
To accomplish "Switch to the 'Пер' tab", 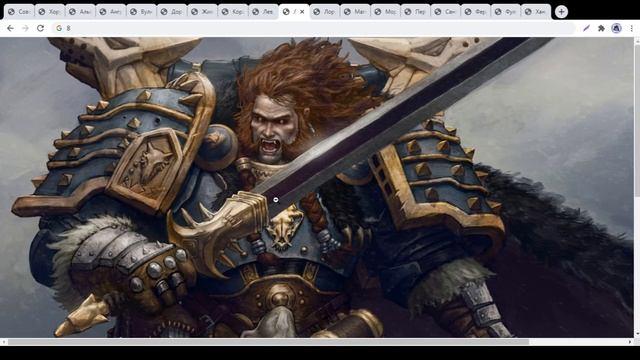I will [x=416, y=12].
